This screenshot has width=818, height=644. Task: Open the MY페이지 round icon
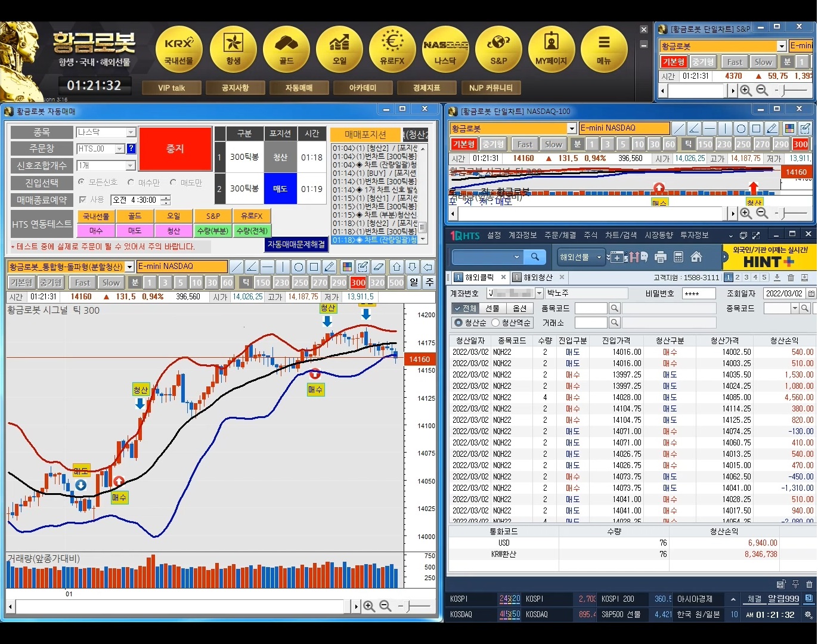point(551,50)
